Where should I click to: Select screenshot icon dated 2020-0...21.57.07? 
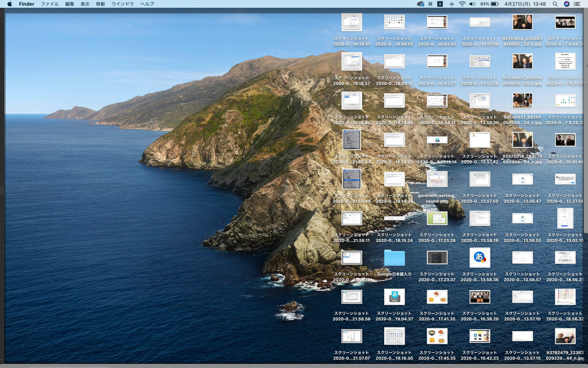click(x=352, y=336)
